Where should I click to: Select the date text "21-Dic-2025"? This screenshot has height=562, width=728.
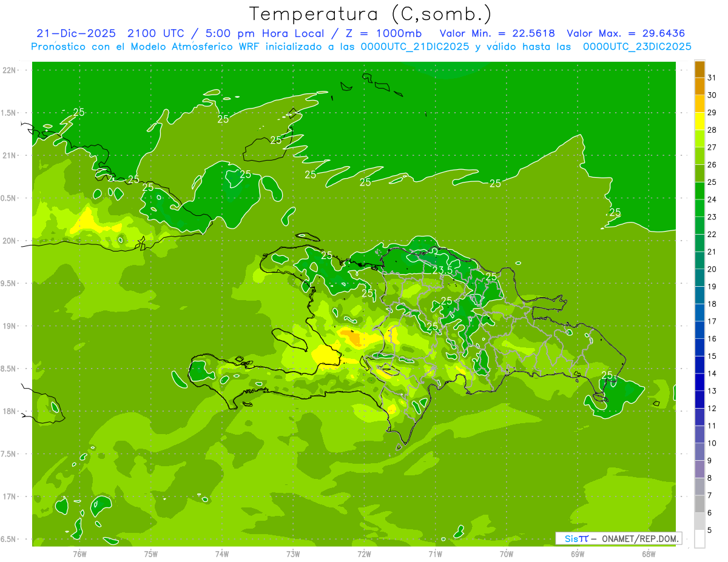(x=76, y=33)
